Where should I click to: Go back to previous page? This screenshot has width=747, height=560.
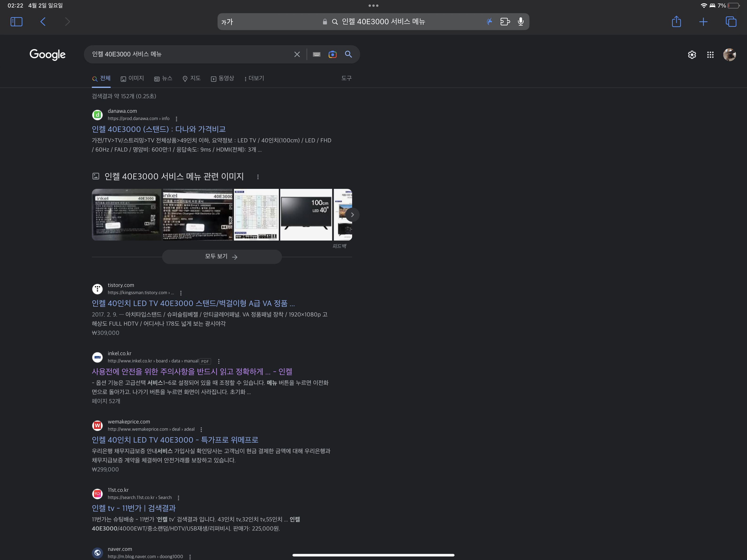pyautogui.click(x=43, y=22)
